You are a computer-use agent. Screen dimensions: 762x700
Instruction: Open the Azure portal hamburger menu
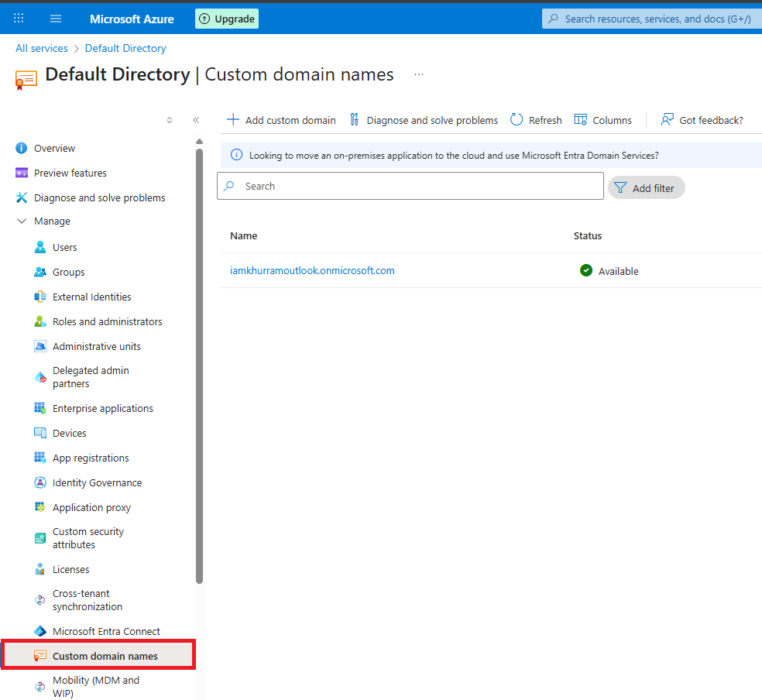(x=56, y=19)
